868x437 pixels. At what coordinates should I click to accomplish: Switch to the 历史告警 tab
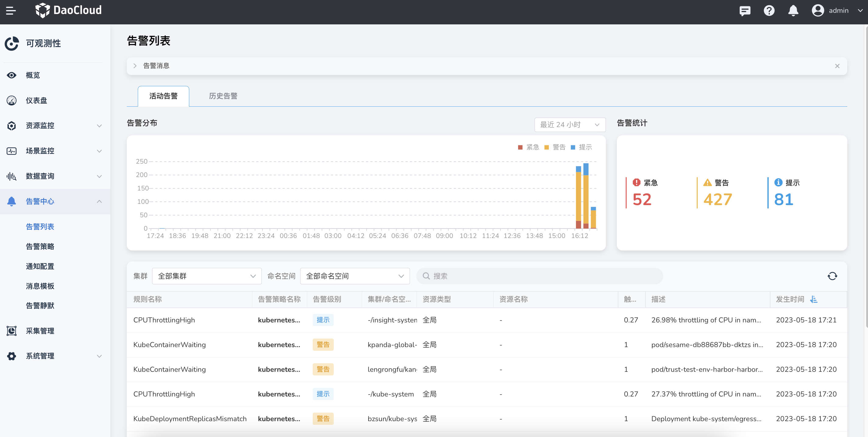(x=223, y=96)
